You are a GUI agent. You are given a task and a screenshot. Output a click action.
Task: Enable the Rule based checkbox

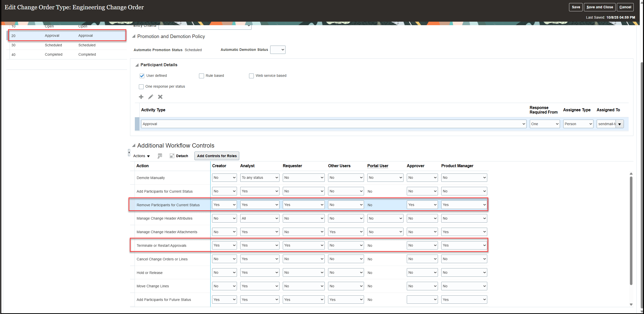coord(201,76)
